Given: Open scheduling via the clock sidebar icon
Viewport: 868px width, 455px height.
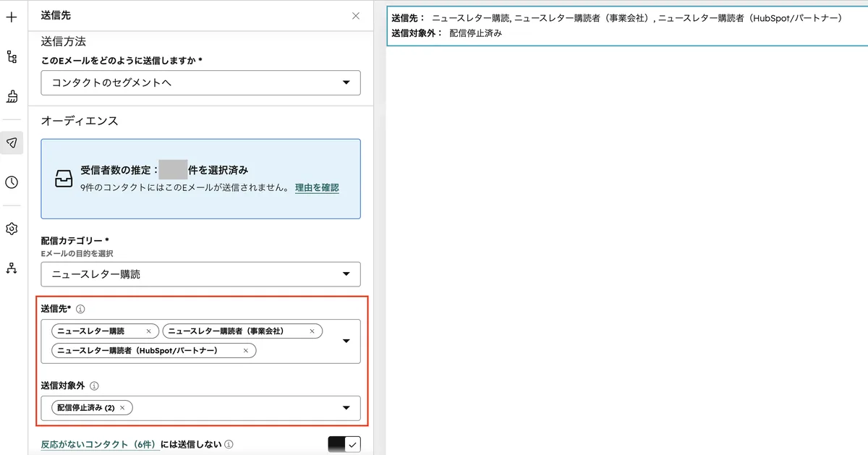Looking at the screenshot, I should click(x=11, y=182).
